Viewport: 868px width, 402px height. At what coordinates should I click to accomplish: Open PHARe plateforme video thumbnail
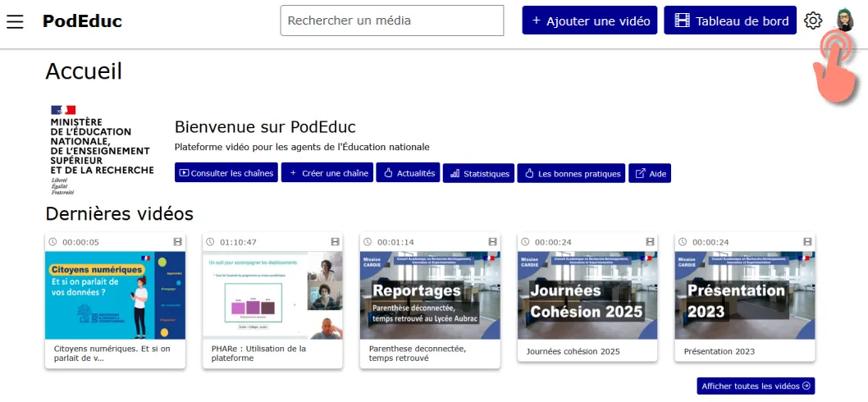[272, 295]
